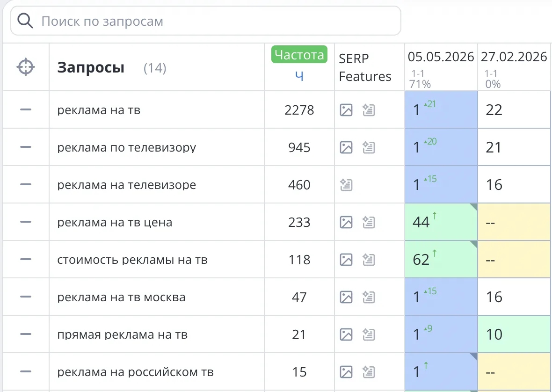The image size is (552, 392).
Task: Click the crosshair target icon in header
Action: (x=26, y=67)
